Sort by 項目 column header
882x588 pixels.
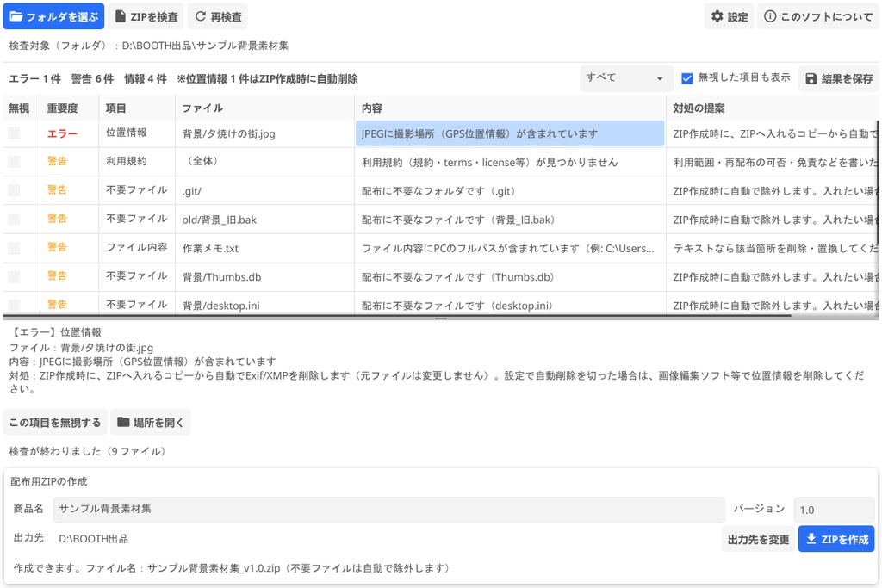pyautogui.click(x=137, y=108)
